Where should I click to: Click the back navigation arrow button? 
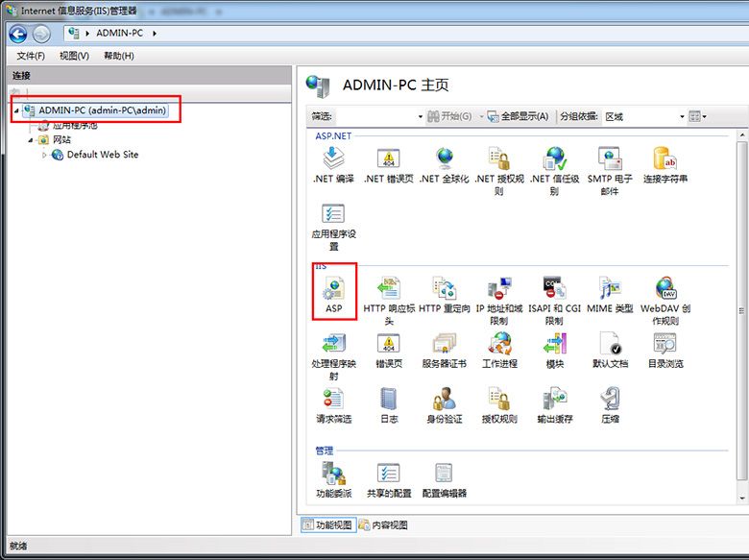[18, 34]
